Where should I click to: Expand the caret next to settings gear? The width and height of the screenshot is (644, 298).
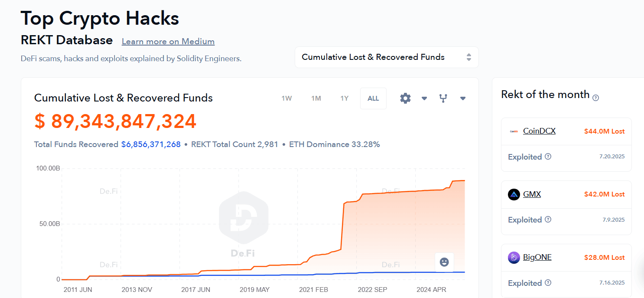tap(424, 98)
